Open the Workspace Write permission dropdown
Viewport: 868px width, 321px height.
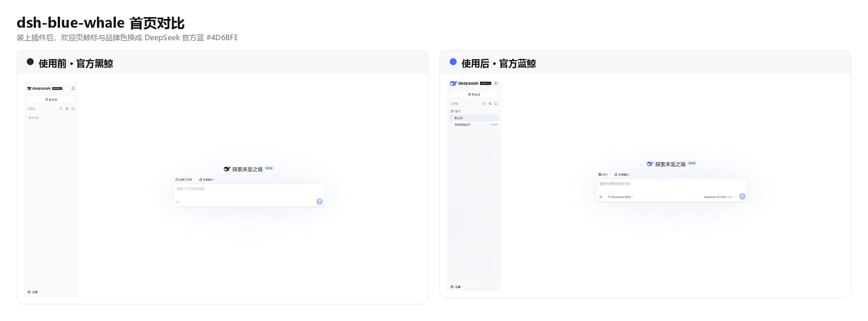coord(621,197)
